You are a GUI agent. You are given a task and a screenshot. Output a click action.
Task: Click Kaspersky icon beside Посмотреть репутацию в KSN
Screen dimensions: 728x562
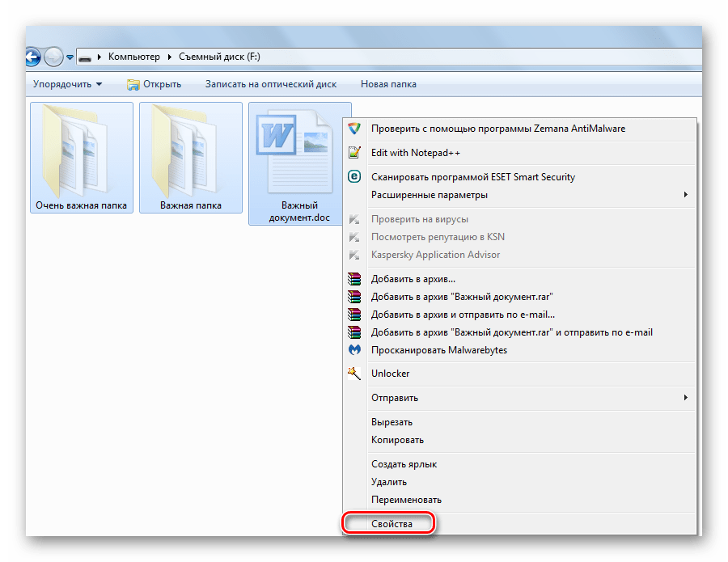coord(354,237)
